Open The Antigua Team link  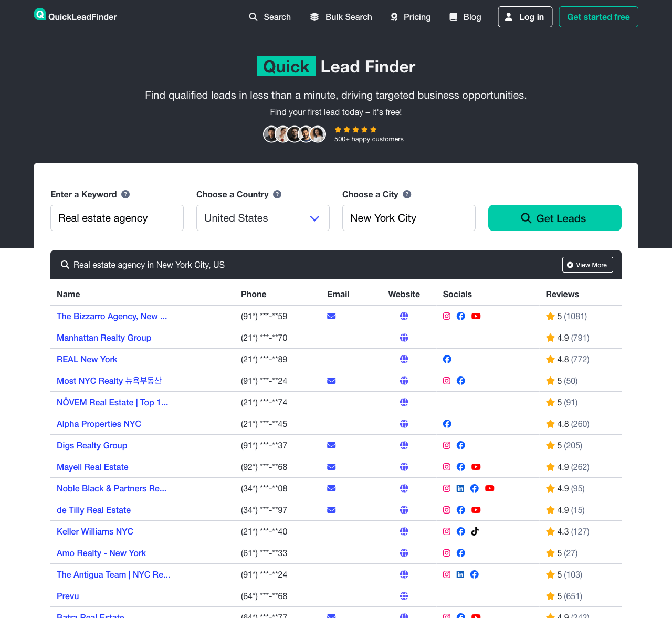(x=113, y=574)
